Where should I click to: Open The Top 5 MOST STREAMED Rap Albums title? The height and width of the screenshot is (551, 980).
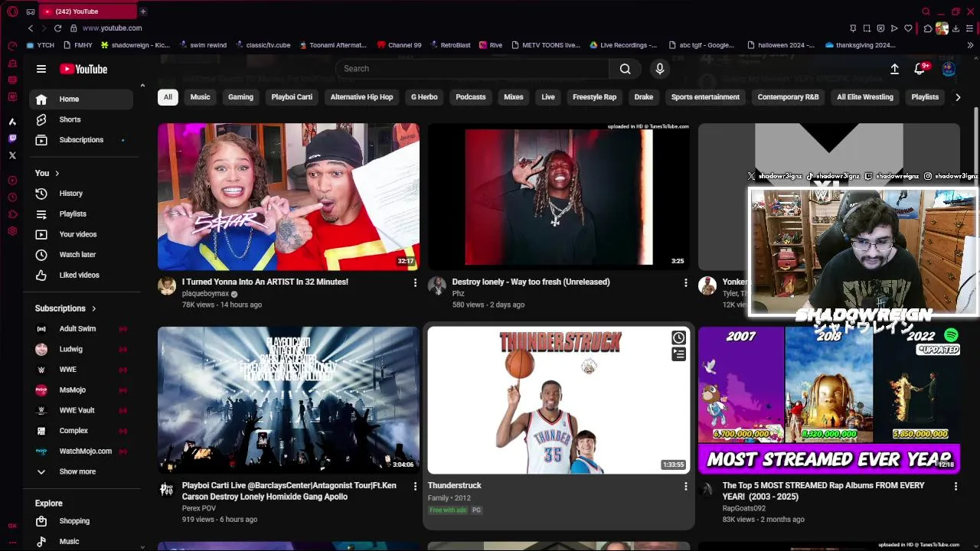click(823, 491)
